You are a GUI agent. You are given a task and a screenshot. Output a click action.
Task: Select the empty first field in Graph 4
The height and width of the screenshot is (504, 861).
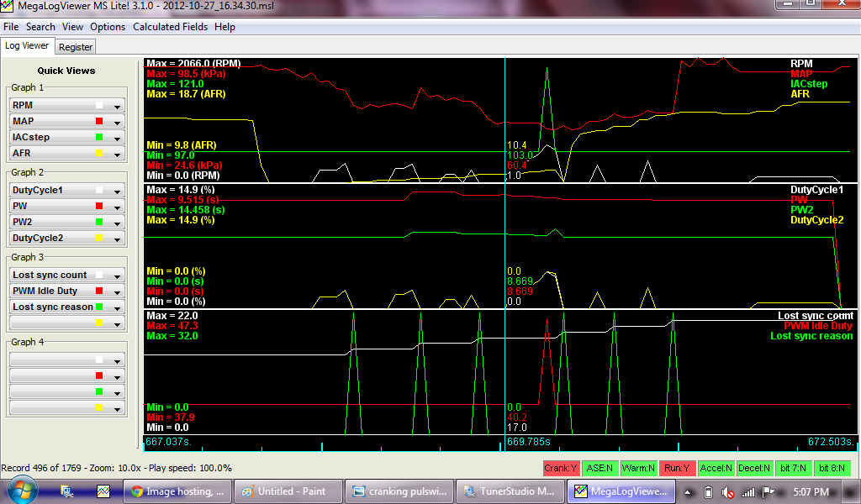(x=59, y=360)
